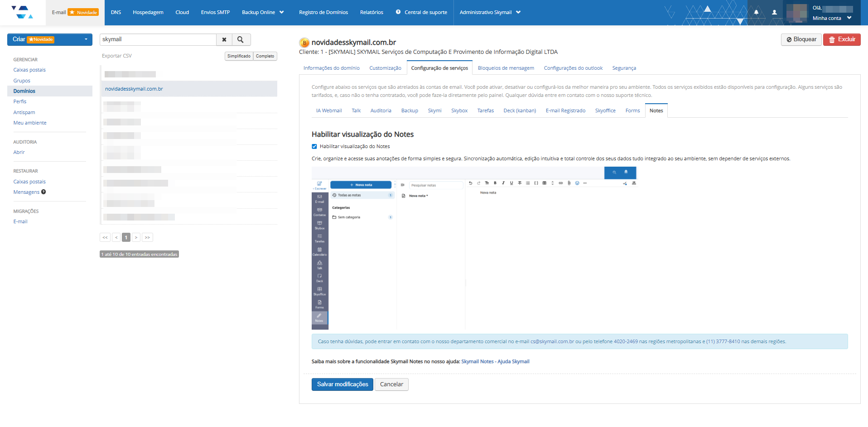The image size is (868, 427).
Task: Click Salvar modificações button
Action: coord(342,384)
